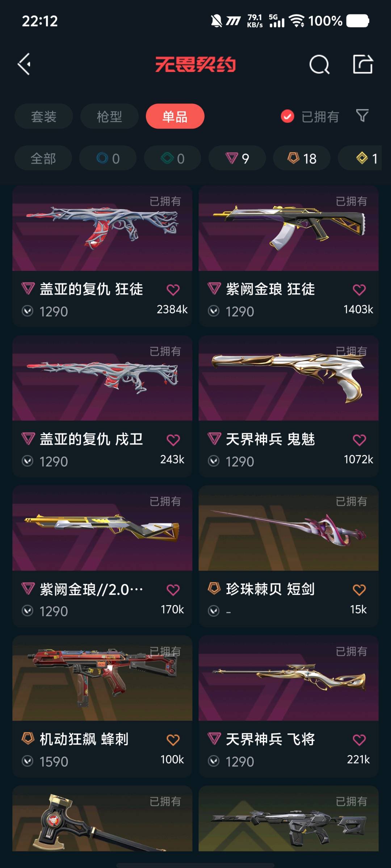This screenshot has width=391, height=868.
Task: Select the 全部 rarity filter
Action: (x=43, y=158)
